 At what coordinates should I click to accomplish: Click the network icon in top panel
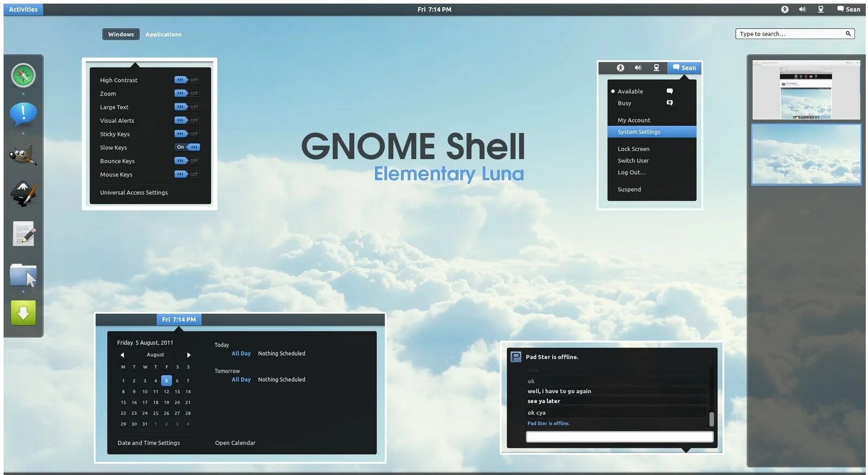[821, 9]
